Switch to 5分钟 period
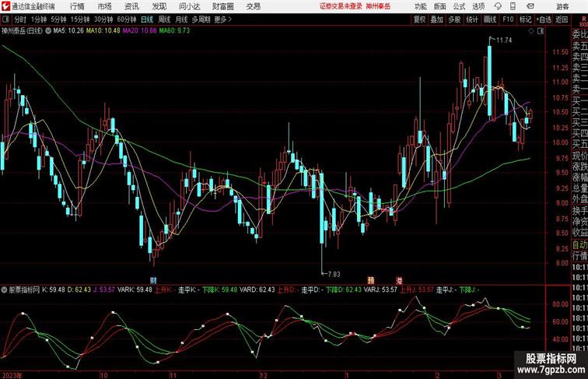 58,19
